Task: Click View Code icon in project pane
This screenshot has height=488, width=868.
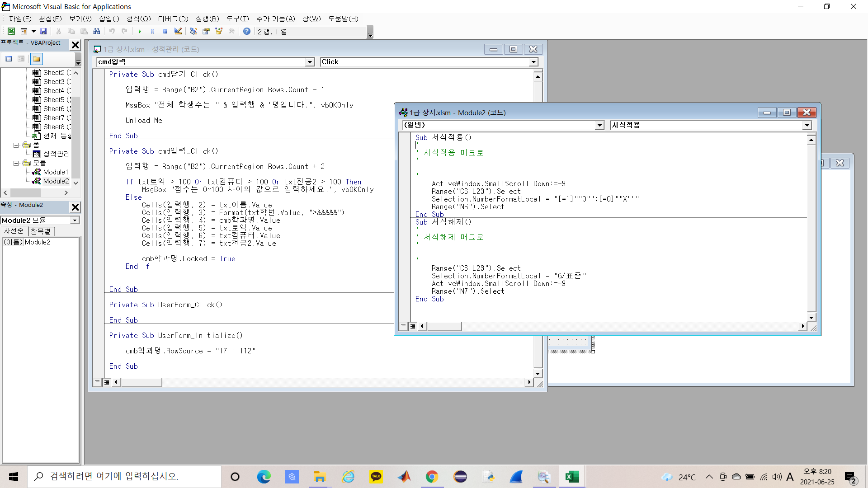Action: point(9,59)
